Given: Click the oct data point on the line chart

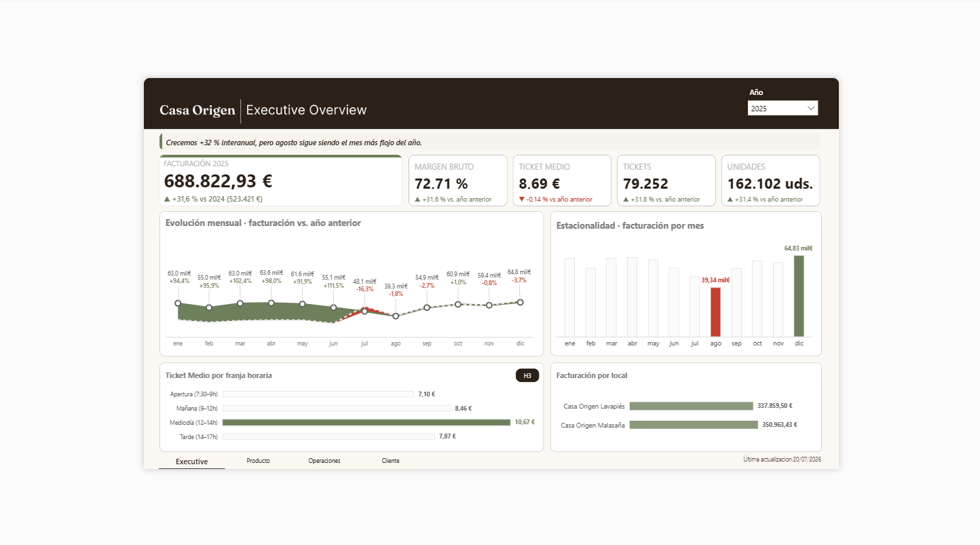Looking at the screenshot, I should [458, 304].
